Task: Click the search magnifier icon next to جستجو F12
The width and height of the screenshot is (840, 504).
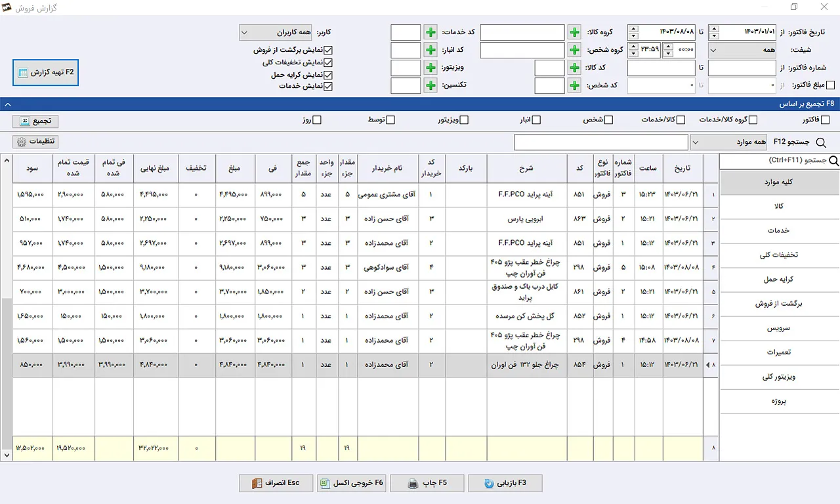Action: pos(821,142)
